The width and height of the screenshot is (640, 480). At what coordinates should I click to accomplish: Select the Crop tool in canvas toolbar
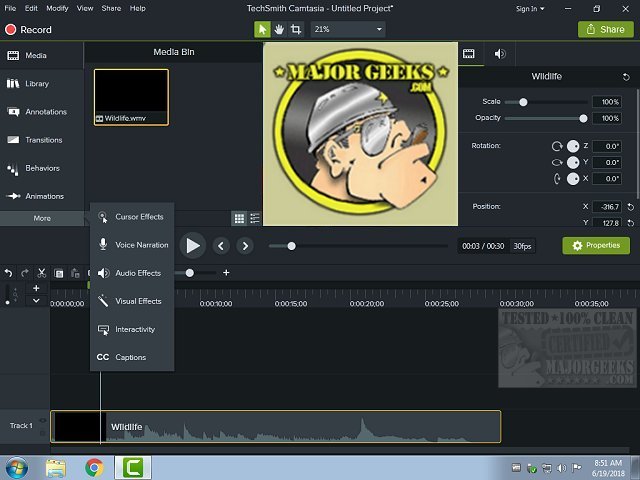pyautogui.click(x=296, y=30)
